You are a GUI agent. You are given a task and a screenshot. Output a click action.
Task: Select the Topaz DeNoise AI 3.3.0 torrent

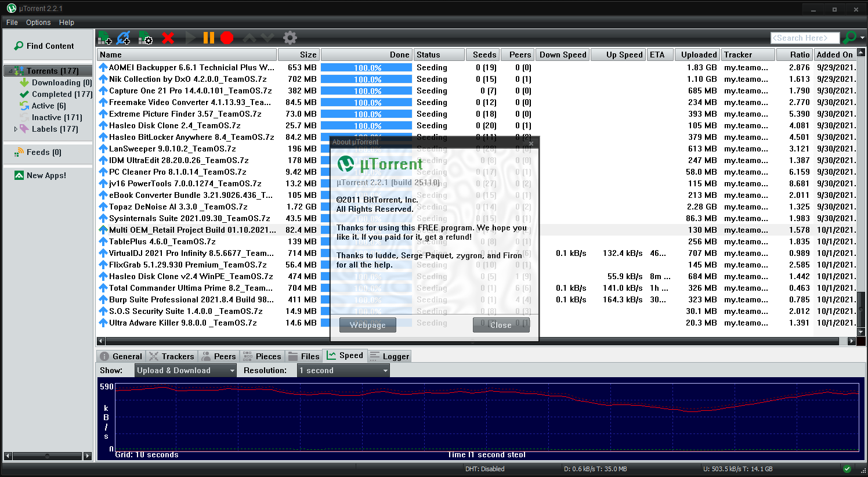click(476, 207)
